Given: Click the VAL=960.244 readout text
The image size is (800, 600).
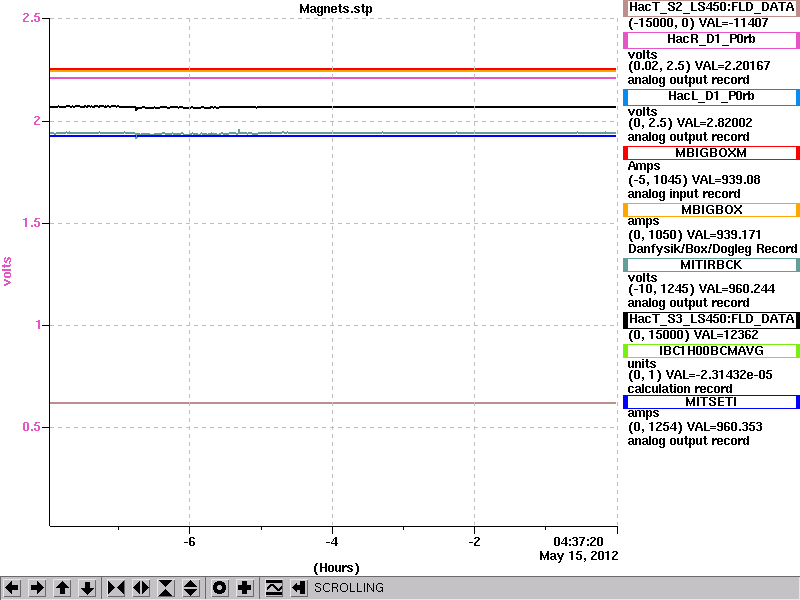Looking at the screenshot, I should (x=736, y=289).
